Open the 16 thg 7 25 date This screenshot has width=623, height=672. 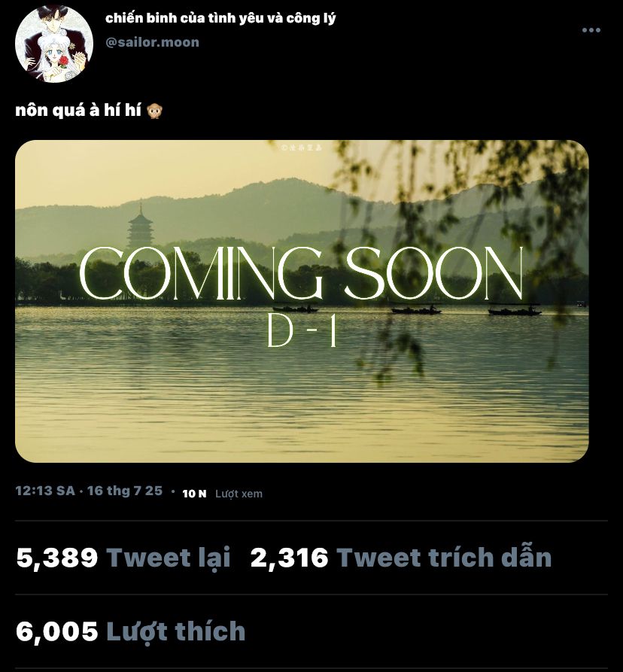pos(125,491)
